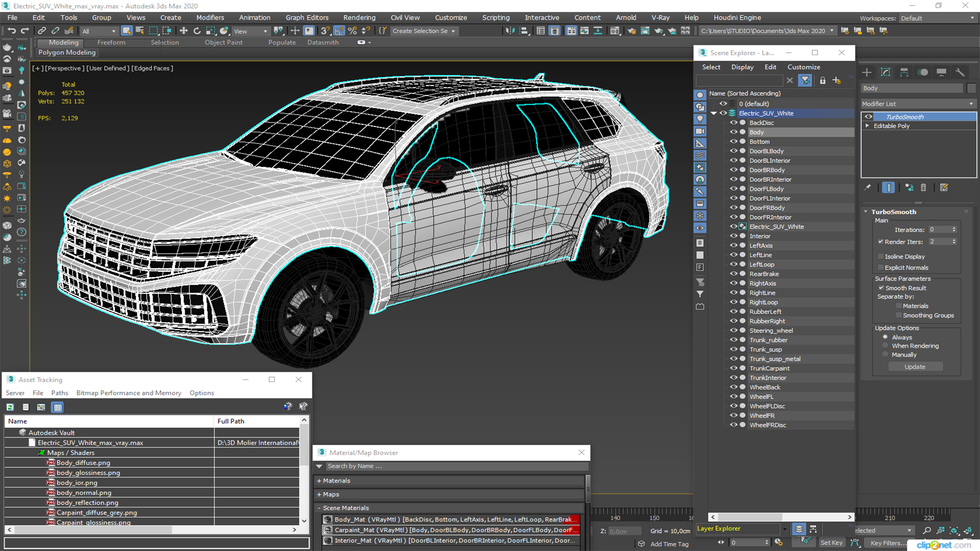Click Pin Stack icon
Image resolution: width=980 pixels, height=551 pixels.
coord(867,188)
